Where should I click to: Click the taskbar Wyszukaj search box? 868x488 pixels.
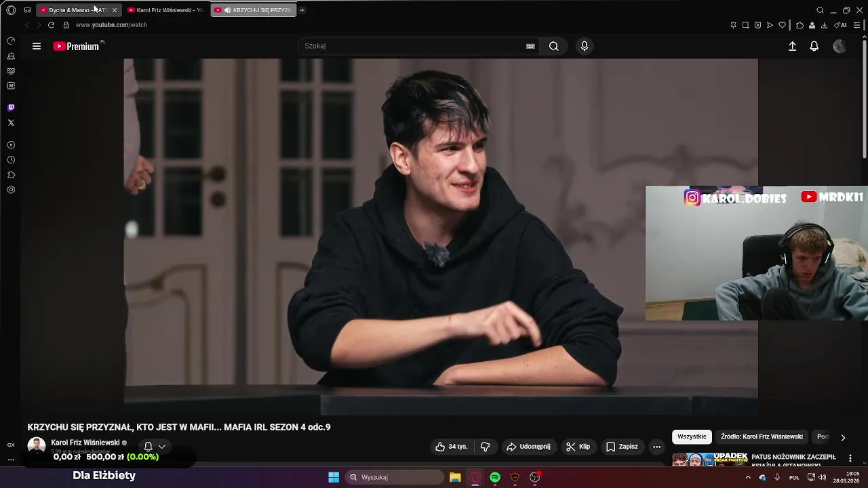point(396,477)
